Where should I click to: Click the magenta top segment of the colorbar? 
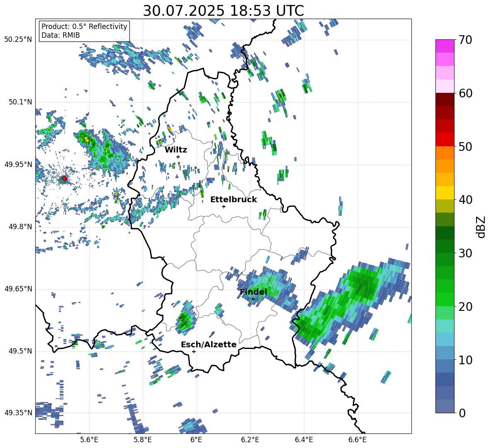[445, 46]
